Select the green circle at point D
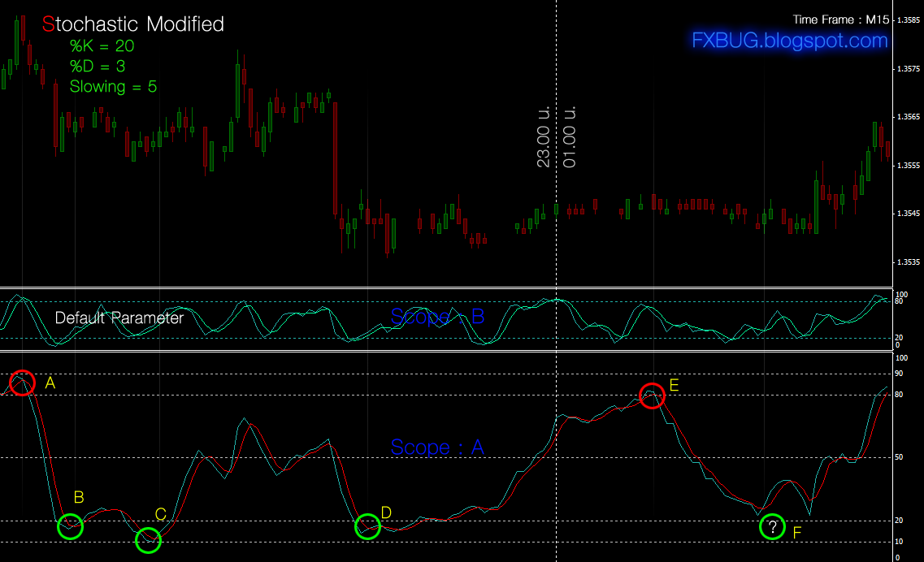 point(368,527)
